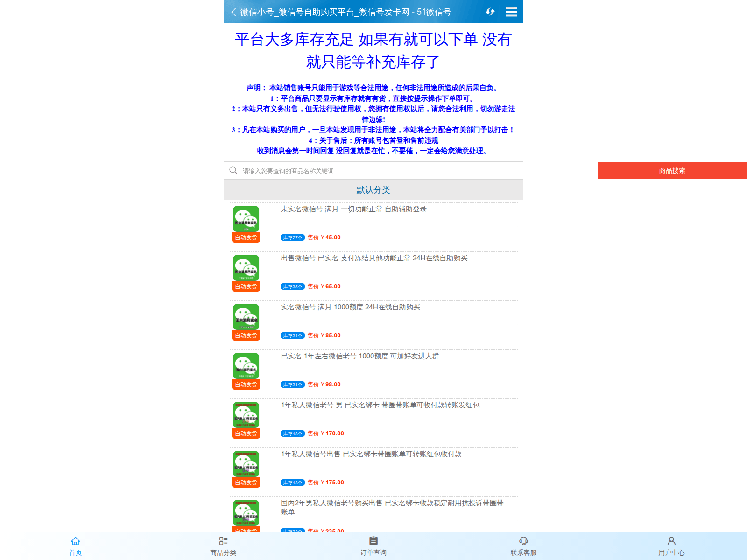Open thumbnail of 国内2年男私人微信老号 product

pos(246,513)
